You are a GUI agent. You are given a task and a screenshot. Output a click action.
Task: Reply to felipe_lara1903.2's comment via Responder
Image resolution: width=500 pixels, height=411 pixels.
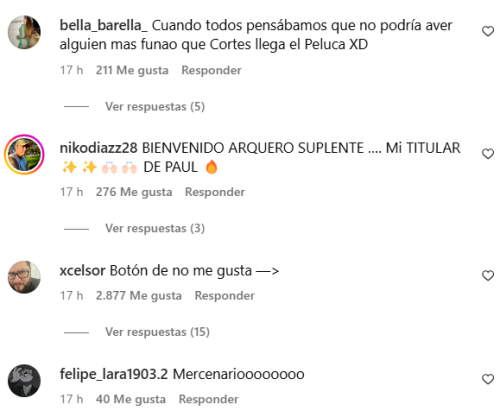pos(209,399)
